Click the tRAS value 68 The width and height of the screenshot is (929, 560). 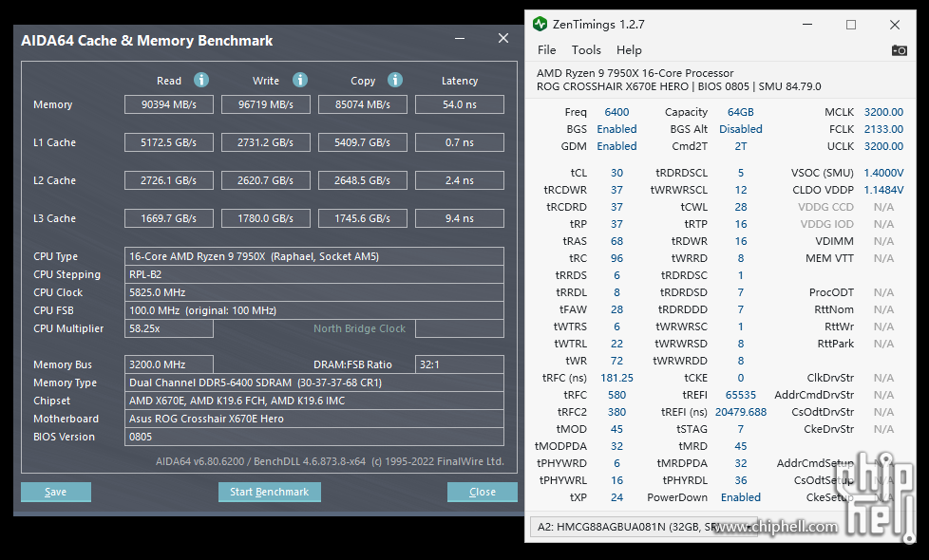[616, 241]
